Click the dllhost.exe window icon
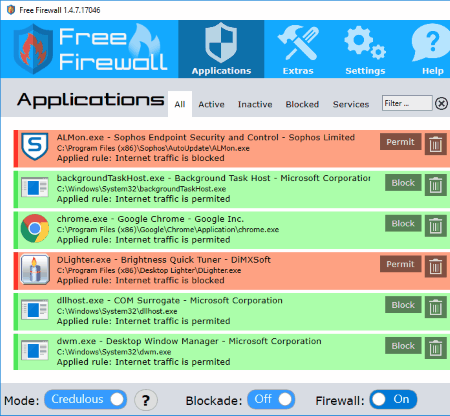Image resolution: width=450 pixels, height=416 pixels. [x=35, y=310]
